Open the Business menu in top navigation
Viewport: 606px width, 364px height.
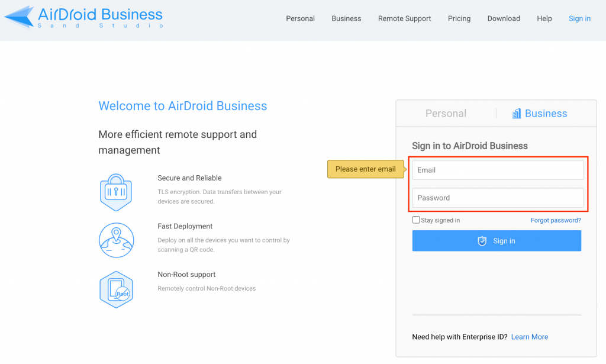click(346, 18)
